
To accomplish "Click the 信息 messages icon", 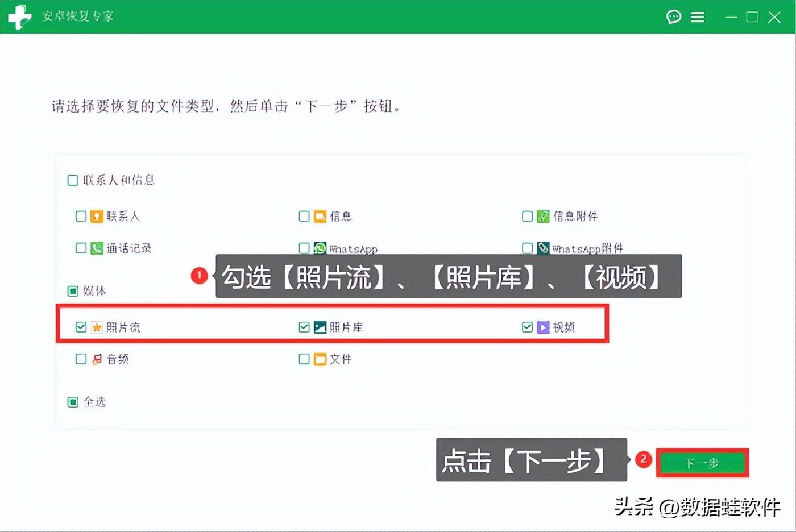I will click(320, 217).
